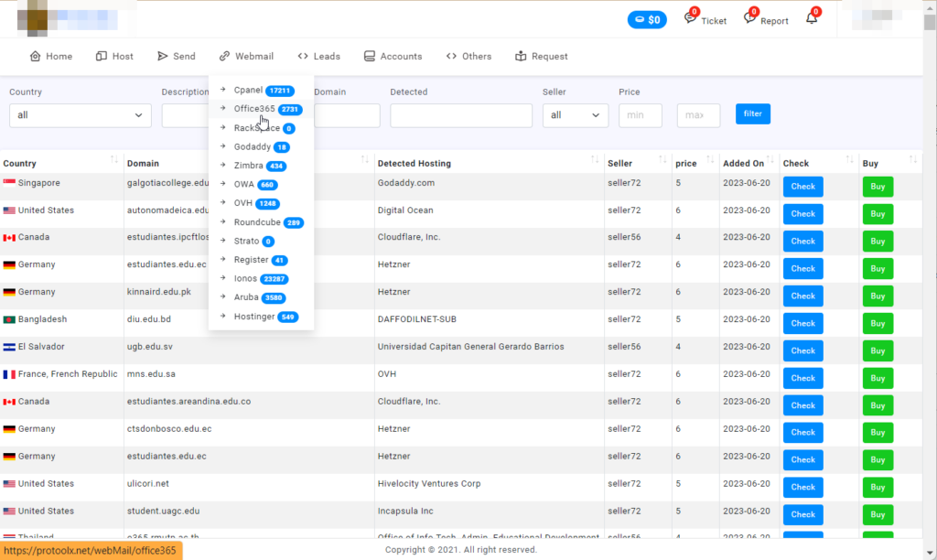Click the Accounts icon in the navigation bar
The width and height of the screenshot is (937, 560).
pyautogui.click(x=370, y=57)
